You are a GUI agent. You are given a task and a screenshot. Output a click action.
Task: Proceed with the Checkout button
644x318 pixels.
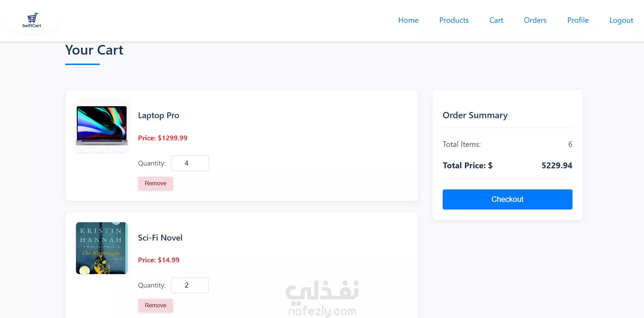(507, 199)
